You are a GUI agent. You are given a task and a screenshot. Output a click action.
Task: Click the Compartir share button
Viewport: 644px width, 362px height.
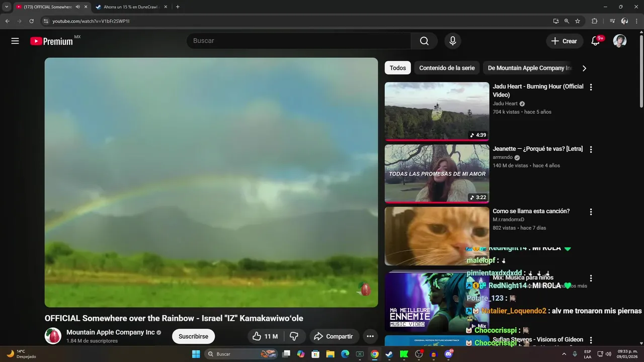(334, 336)
